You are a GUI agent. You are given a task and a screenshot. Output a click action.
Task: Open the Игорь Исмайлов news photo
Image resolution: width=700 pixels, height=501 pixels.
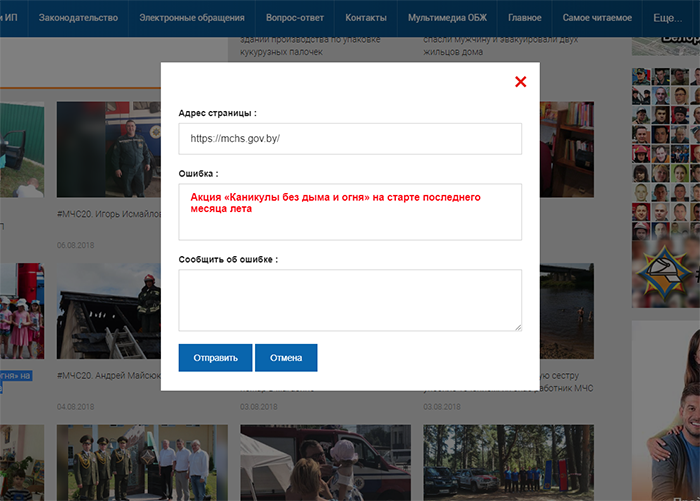click(x=108, y=149)
